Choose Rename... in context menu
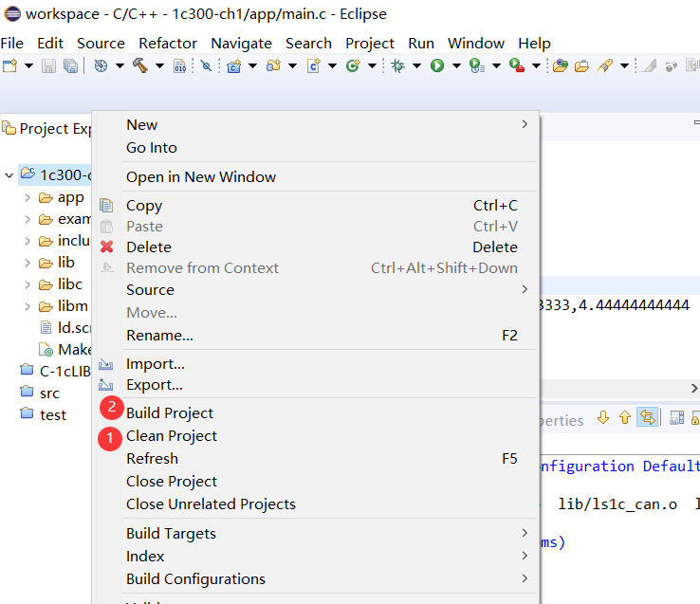 click(316, 336)
